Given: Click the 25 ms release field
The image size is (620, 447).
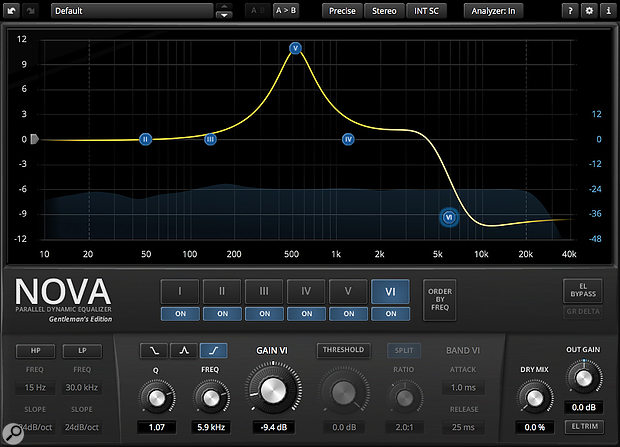Looking at the screenshot, I should tap(463, 427).
